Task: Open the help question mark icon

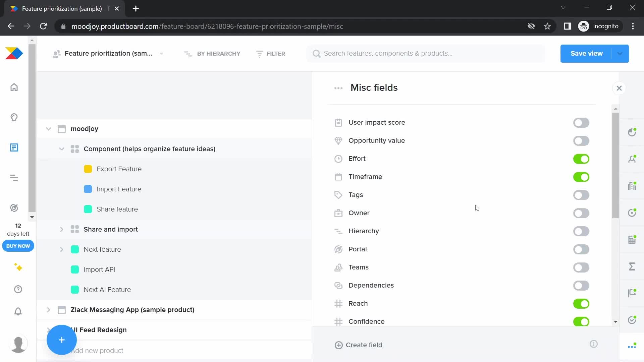Action: 18,289
